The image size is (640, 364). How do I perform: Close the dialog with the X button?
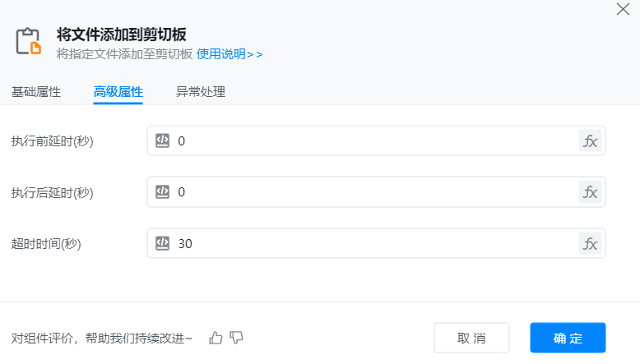pyautogui.click(x=623, y=9)
